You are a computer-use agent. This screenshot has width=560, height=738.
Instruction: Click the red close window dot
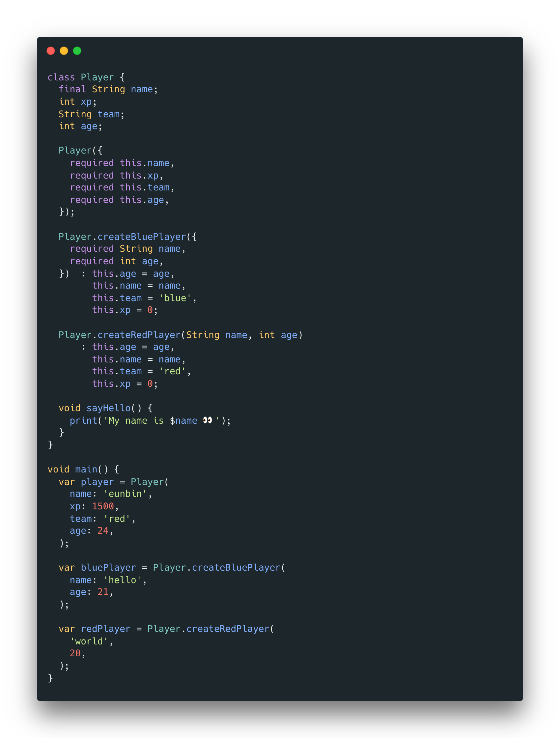click(x=51, y=51)
